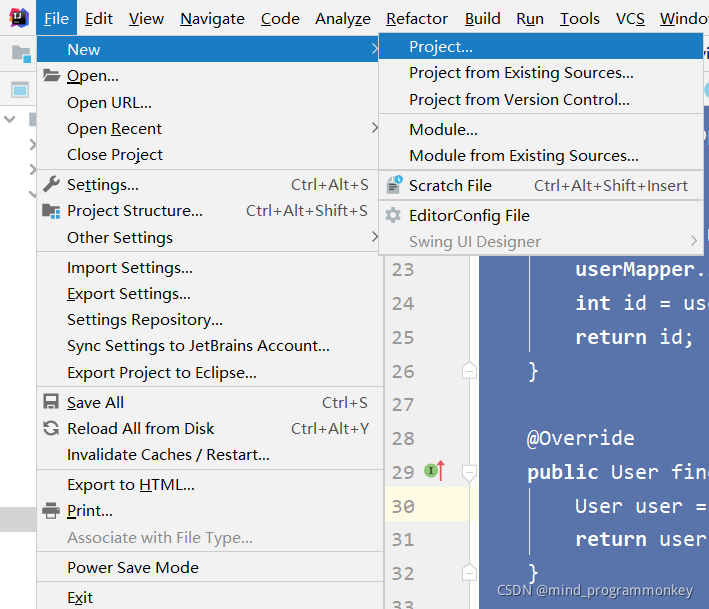709x609 pixels.
Task: Open the Build menu
Action: pos(482,19)
